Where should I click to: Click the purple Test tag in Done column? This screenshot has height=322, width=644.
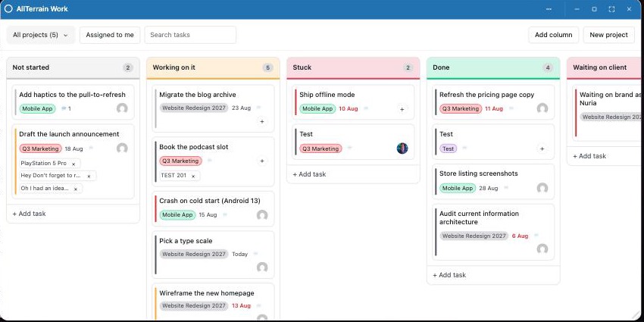(448, 148)
